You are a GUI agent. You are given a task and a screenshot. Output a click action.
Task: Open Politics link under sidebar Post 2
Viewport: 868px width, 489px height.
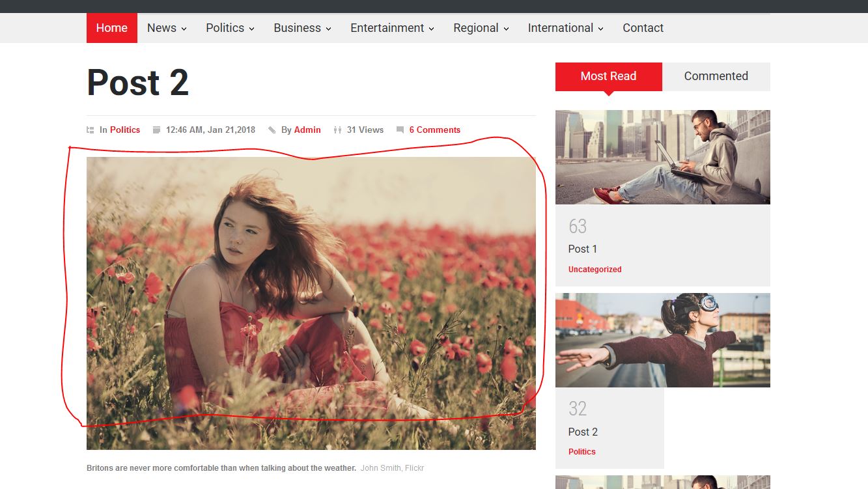click(x=582, y=452)
